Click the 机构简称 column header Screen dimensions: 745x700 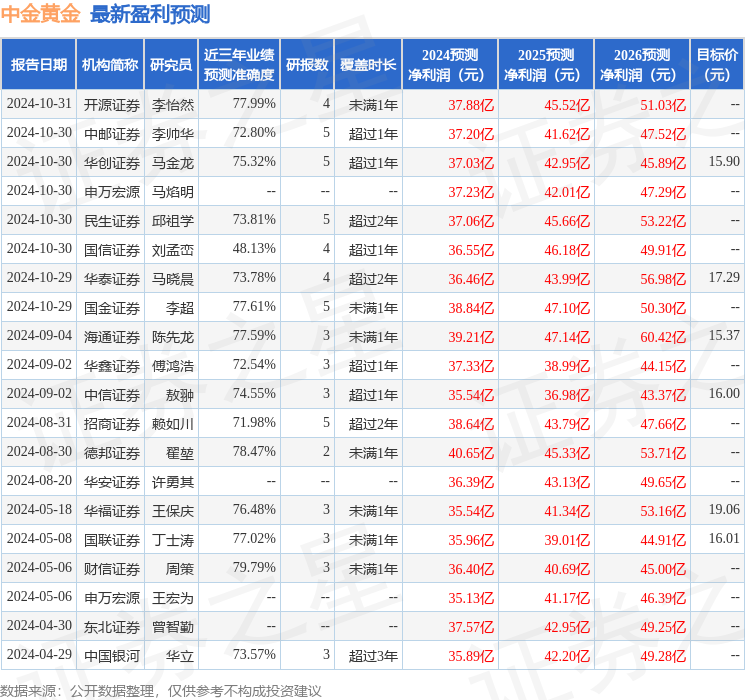coord(110,64)
